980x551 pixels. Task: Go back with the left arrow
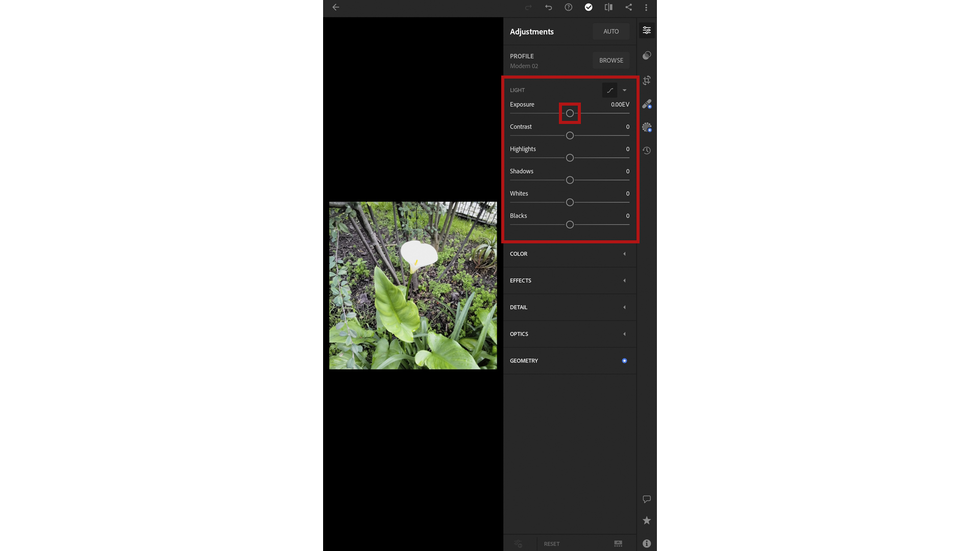coord(335,7)
